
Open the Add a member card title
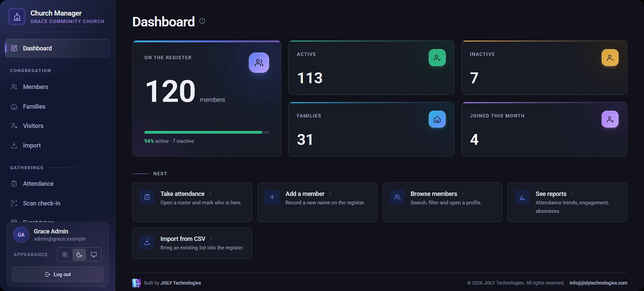click(x=305, y=194)
